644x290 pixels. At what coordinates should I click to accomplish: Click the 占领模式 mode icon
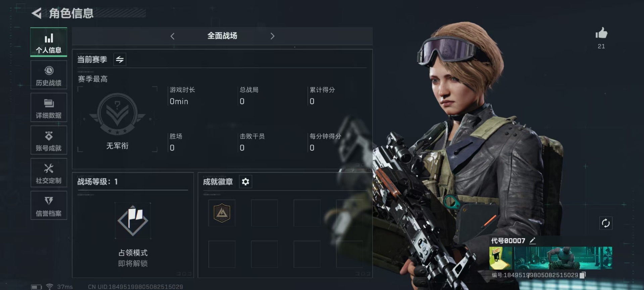[133, 221]
